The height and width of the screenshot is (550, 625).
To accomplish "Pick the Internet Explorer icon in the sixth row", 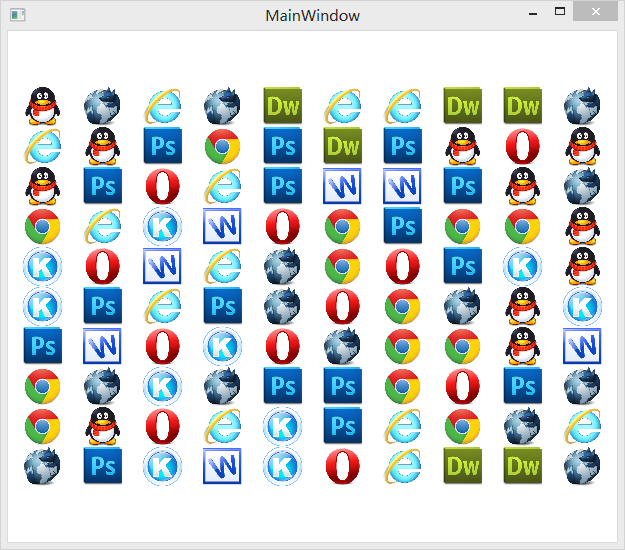I will point(163,306).
